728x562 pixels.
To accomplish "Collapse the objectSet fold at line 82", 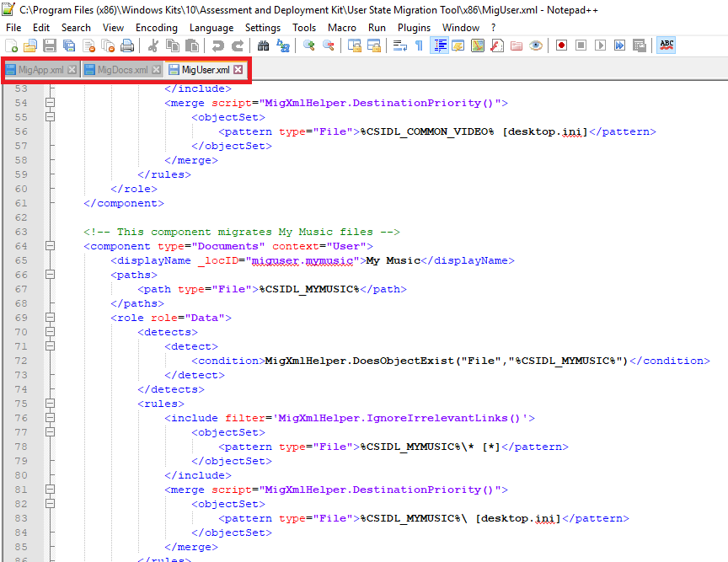I will coord(51,504).
